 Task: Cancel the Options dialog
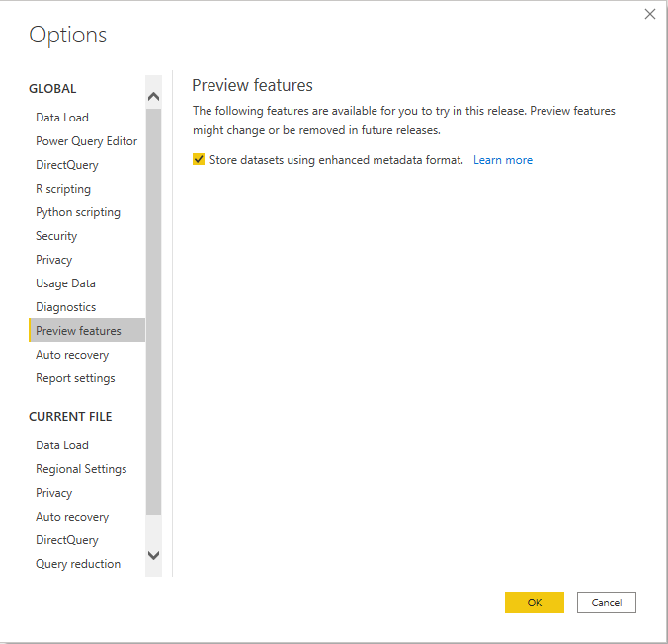point(606,603)
